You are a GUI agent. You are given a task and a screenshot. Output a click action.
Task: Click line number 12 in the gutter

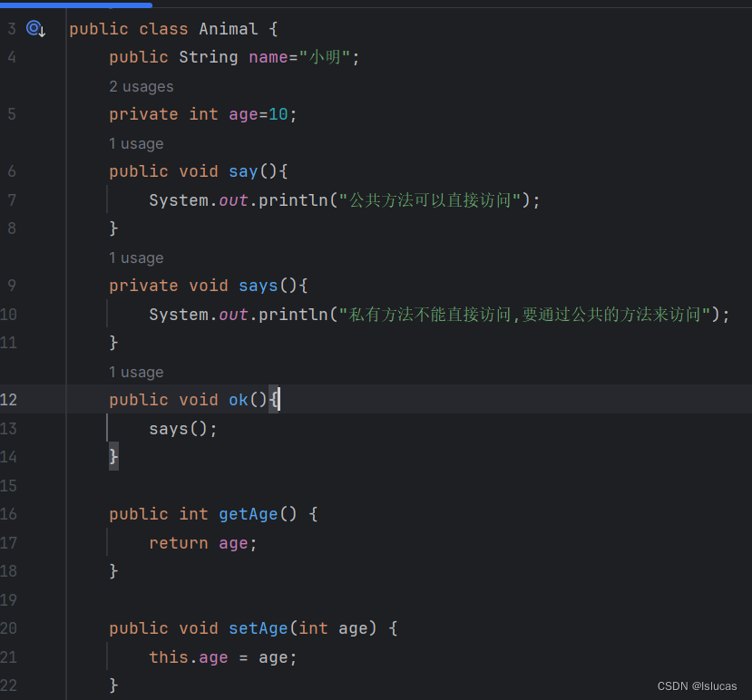[9, 400]
